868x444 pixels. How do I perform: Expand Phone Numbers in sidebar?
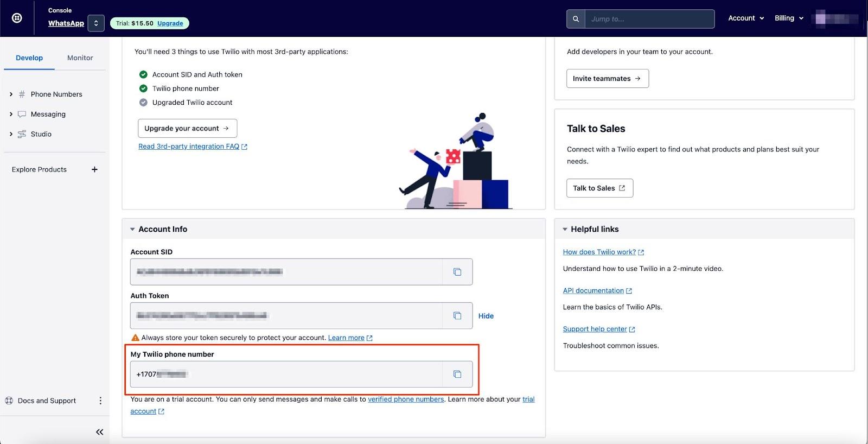pos(11,94)
